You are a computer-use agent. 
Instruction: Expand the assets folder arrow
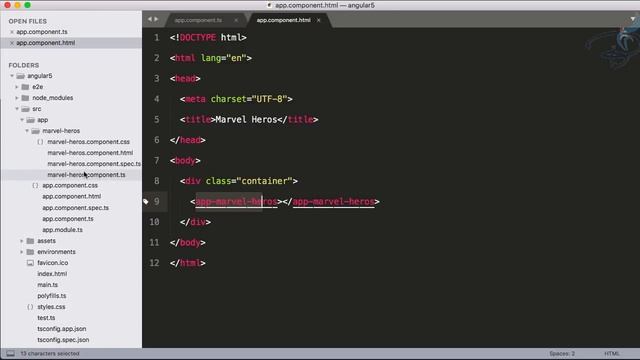point(22,241)
